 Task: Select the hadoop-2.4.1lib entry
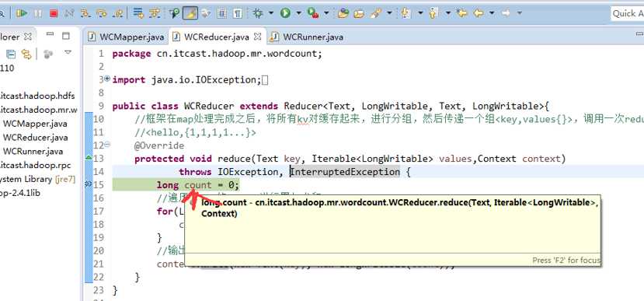point(20,193)
